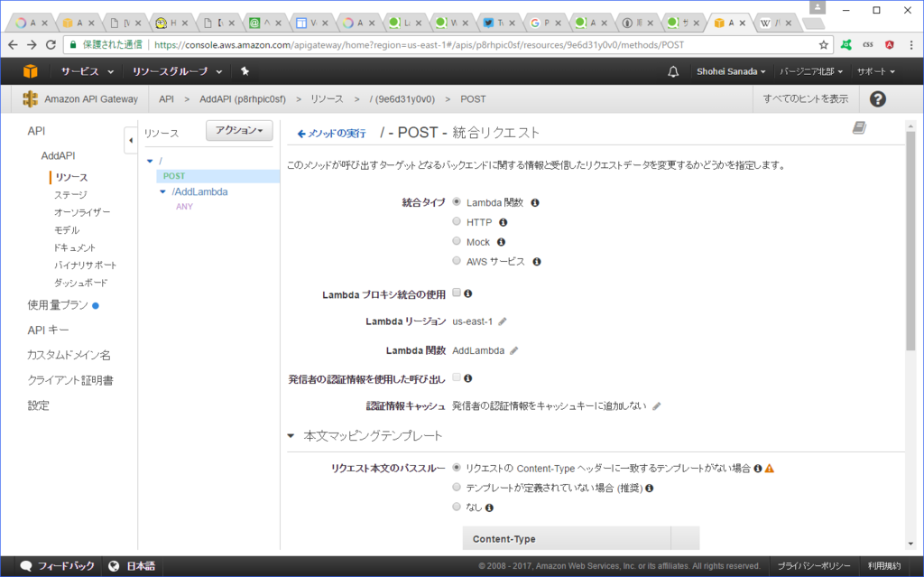Click the info icon beside Lambda 関数 option
The image size is (924, 577).
click(x=534, y=201)
